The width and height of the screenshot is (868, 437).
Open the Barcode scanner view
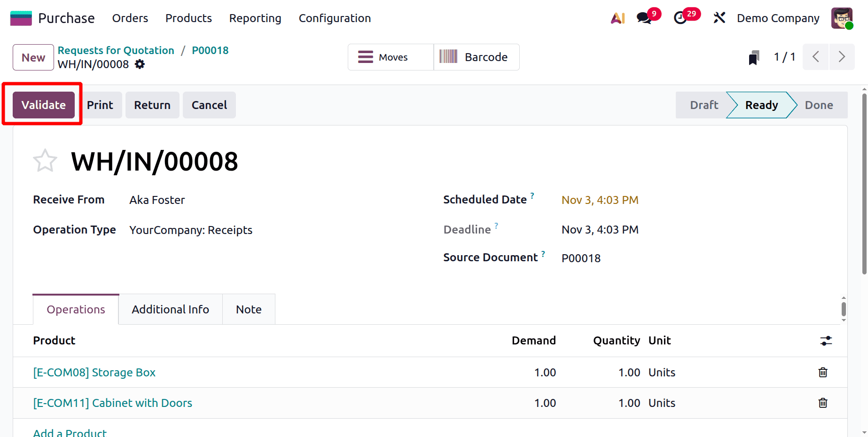(476, 57)
